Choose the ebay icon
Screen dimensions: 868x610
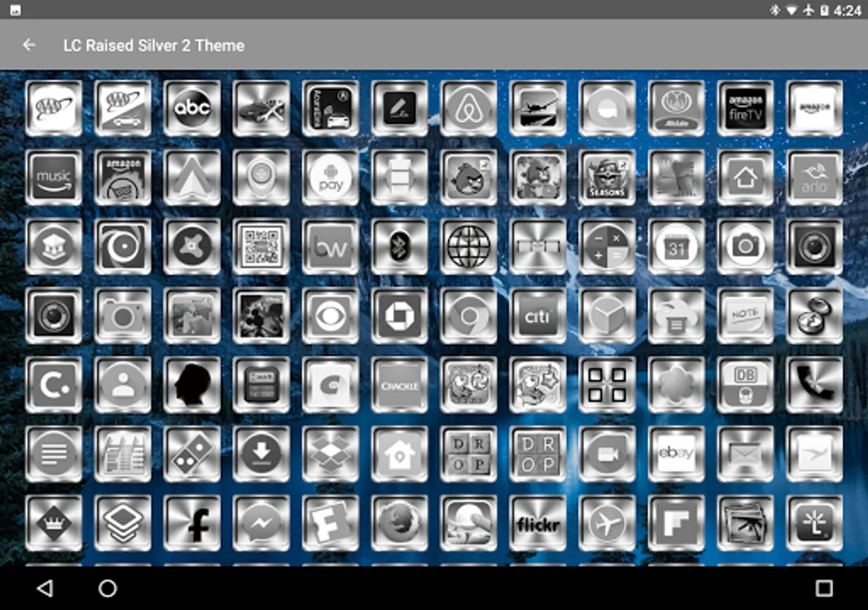click(676, 454)
